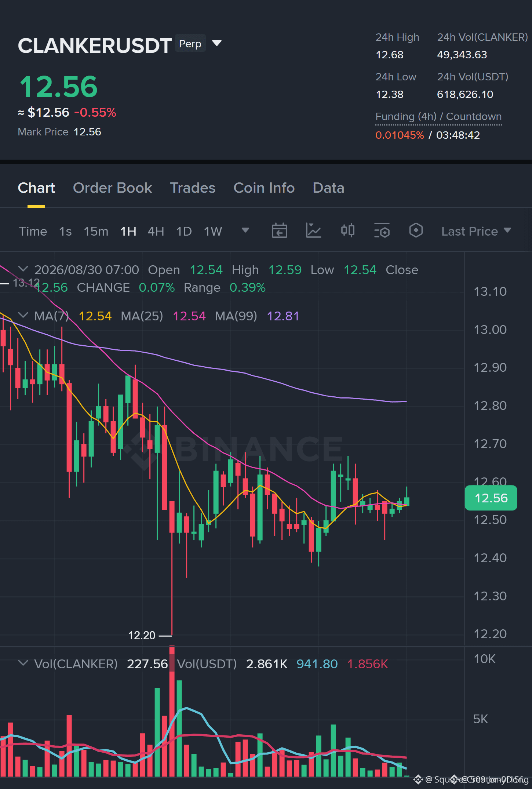Image resolution: width=532 pixels, height=789 pixels.
Task: Select the 1W chart interval
Action: (213, 231)
